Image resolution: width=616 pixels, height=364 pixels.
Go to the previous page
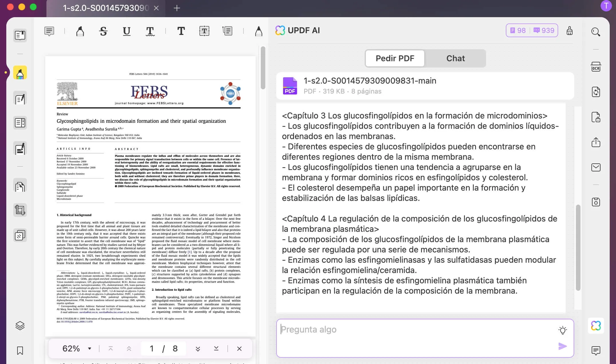[x=129, y=349]
